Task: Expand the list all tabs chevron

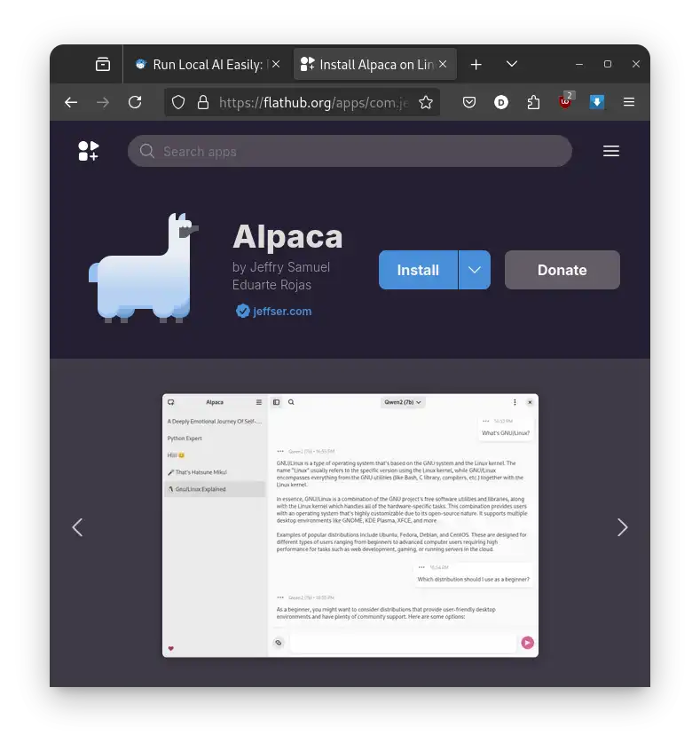Action: coord(512,64)
